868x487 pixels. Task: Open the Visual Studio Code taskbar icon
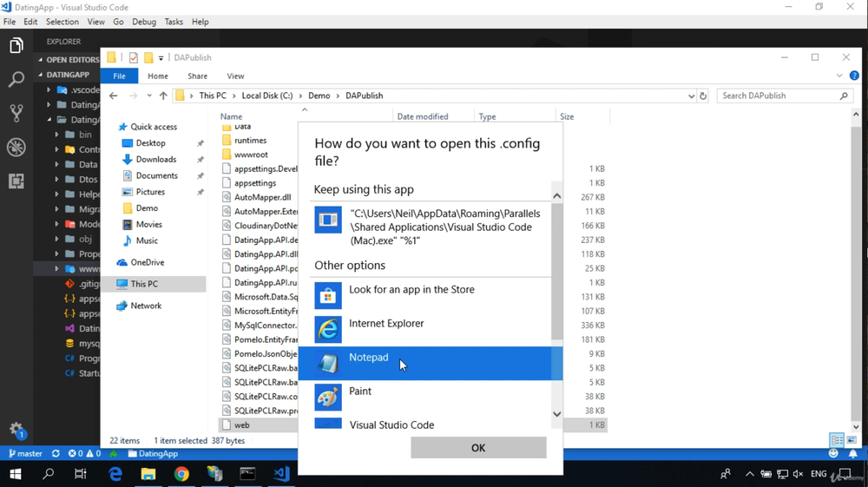(281, 474)
